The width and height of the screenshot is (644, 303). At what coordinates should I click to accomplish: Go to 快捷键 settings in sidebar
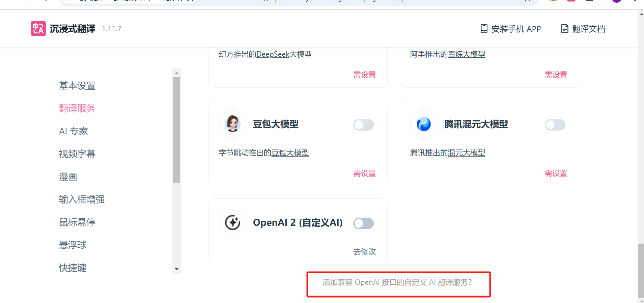(x=73, y=268)
